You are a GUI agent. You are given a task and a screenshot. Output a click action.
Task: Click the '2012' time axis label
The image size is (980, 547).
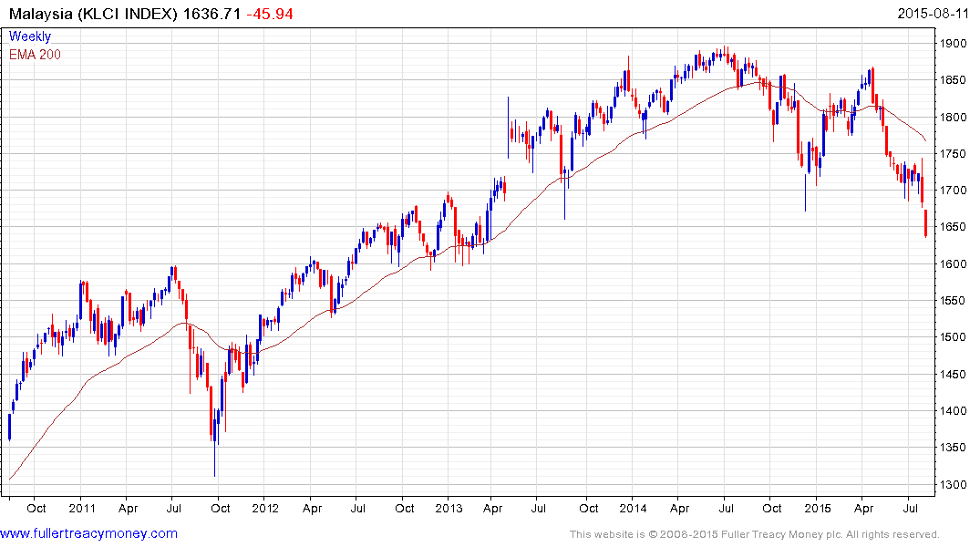tap(265, 508)
